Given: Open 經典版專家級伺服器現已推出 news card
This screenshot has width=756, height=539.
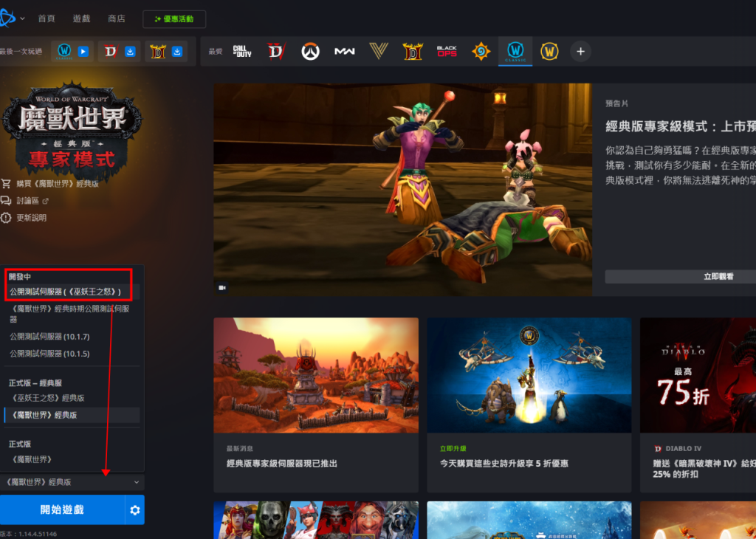Looking at the screenshot, I should pos(316,405).
